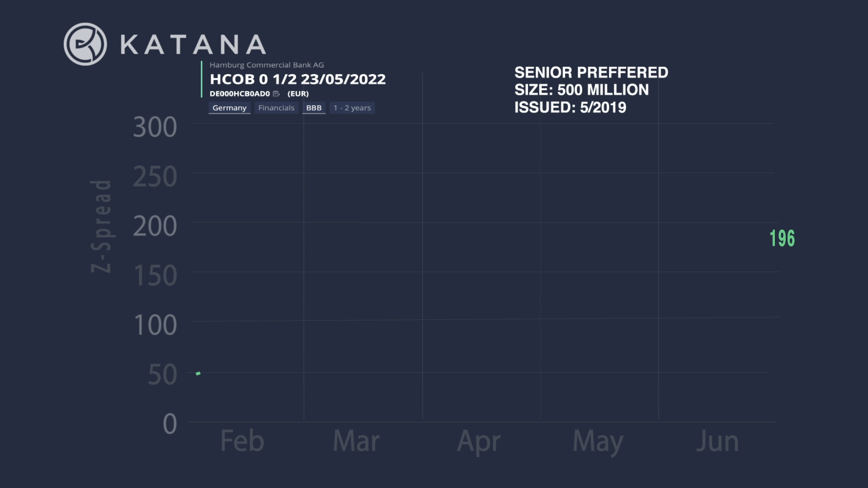Click the Feb label on the x-axis

tap(242, 441)
